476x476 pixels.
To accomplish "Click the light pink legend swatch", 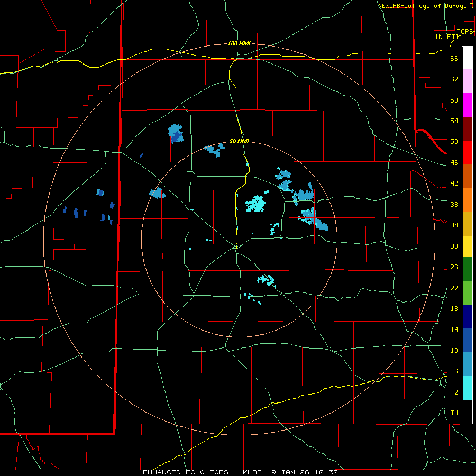I will click(x=467, y=81).
